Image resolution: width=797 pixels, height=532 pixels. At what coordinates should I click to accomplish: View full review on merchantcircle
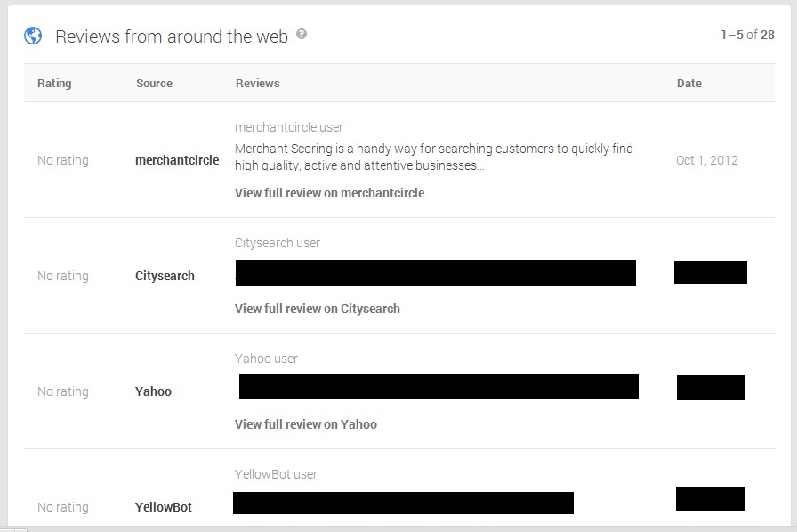[x=329, y=193]
